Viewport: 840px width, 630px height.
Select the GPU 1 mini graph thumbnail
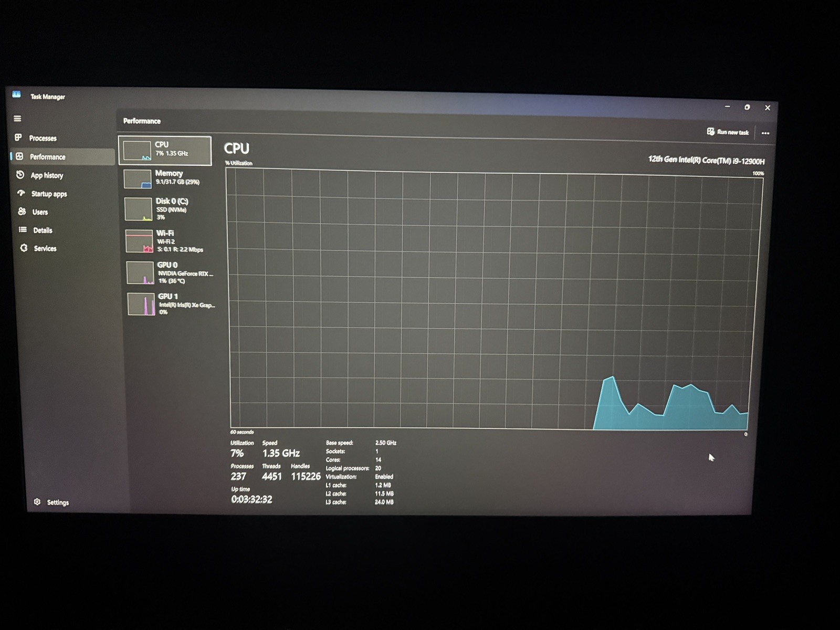[142, 304]
